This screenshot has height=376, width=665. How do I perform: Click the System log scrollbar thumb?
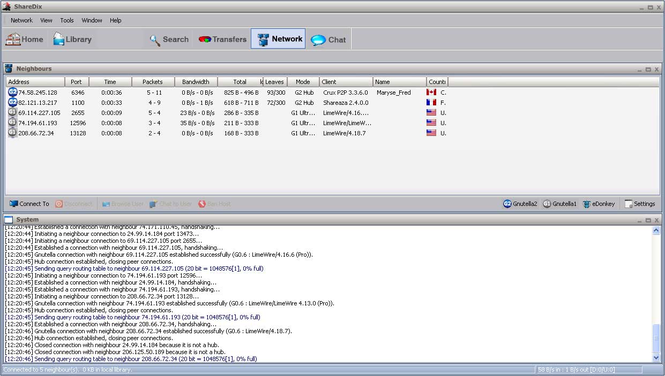pos(656,338)
